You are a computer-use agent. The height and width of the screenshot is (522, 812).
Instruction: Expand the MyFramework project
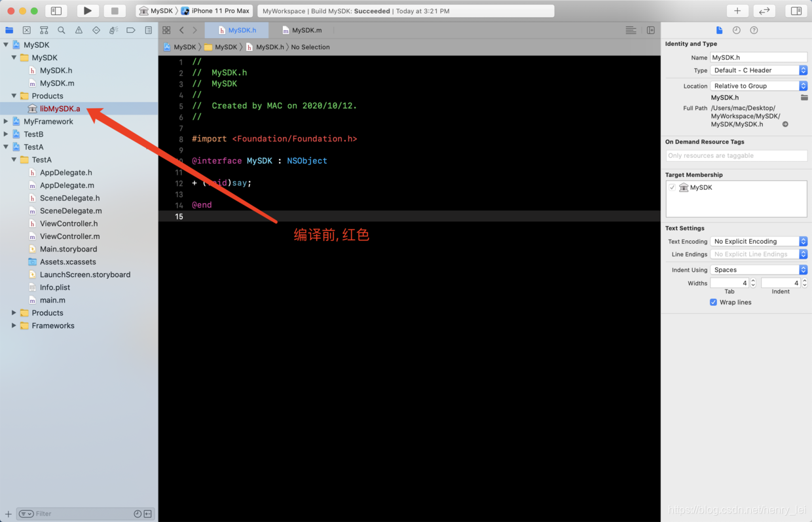pyautogui.click(x=6, y=121)
